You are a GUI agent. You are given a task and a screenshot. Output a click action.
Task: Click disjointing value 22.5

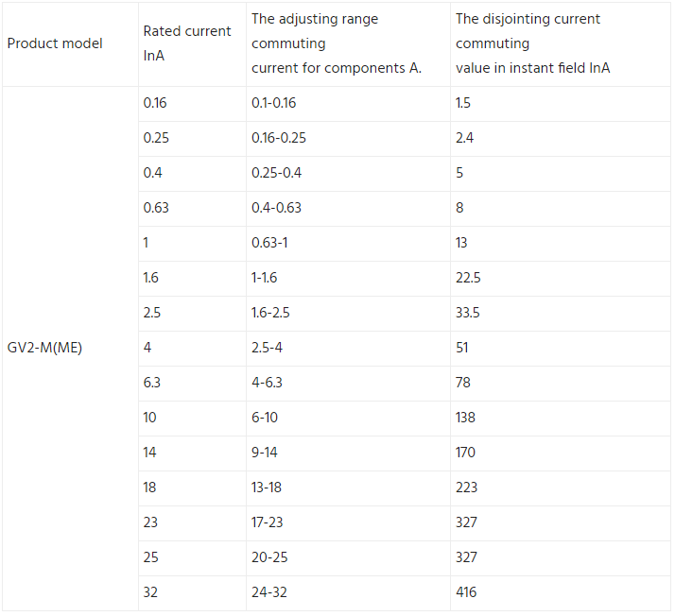click(x=560, y=279)
